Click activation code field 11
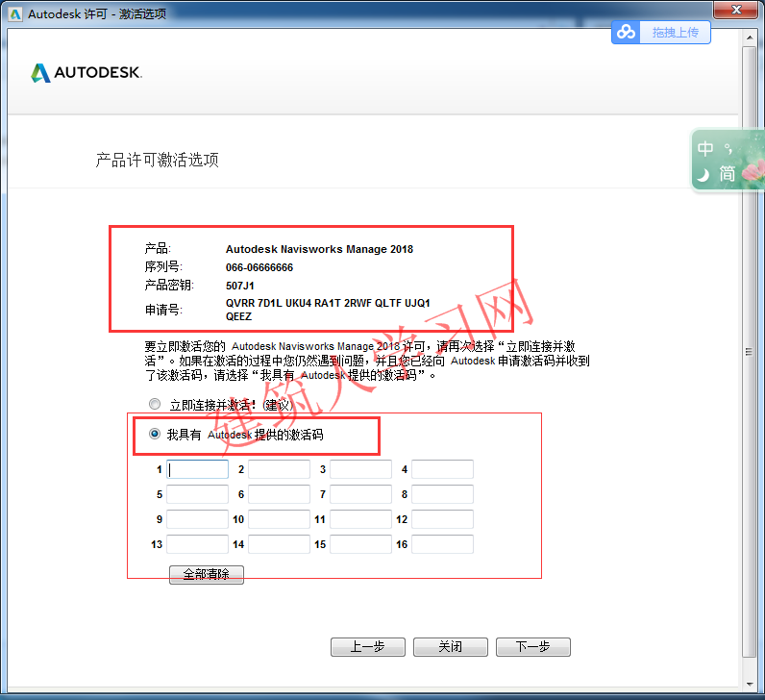765x700 pixels. [360, 519]
